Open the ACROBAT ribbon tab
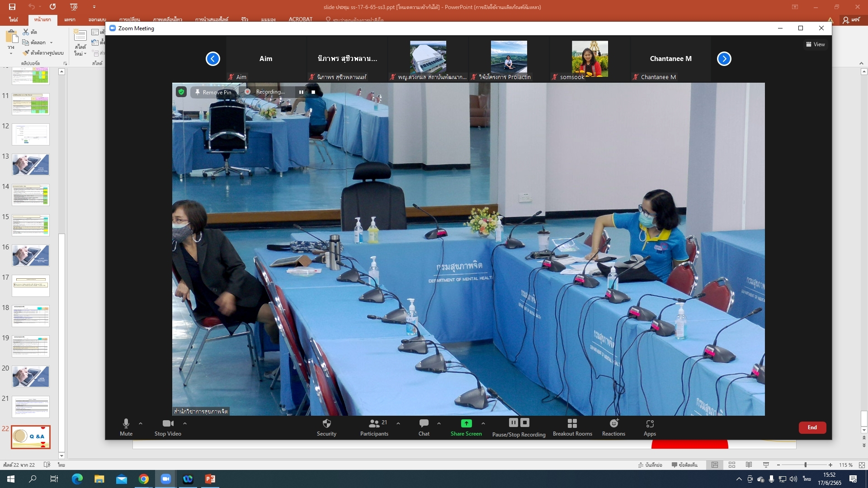This screenshot has height=488, width=868. tap(300, 19)
